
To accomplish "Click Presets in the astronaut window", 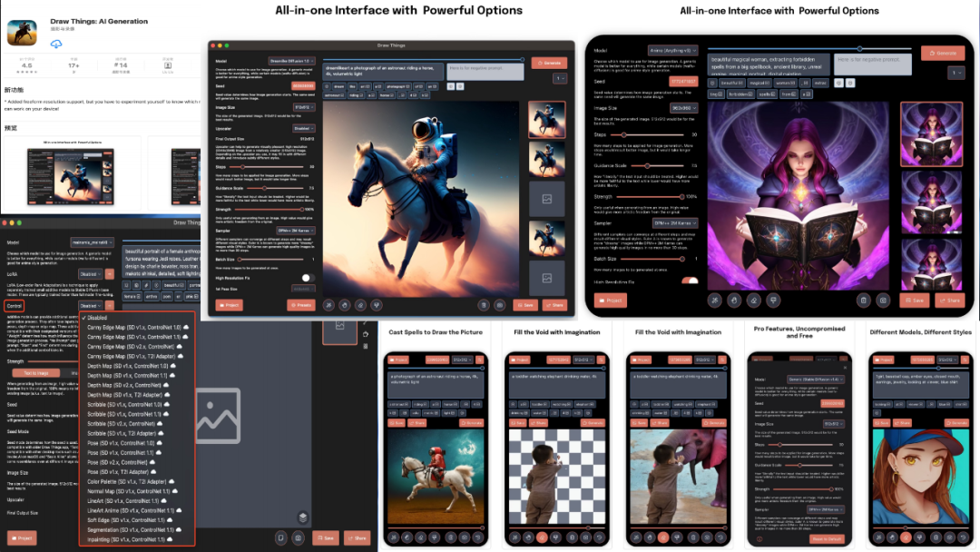I will pos(301,305).
